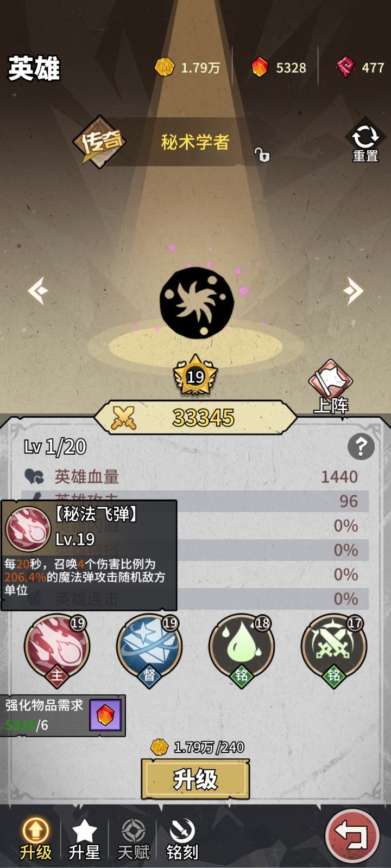Tap the gold coin currency icon
Image resolution: width=391 pixels, height=868 pixels.
click(165, 67)
